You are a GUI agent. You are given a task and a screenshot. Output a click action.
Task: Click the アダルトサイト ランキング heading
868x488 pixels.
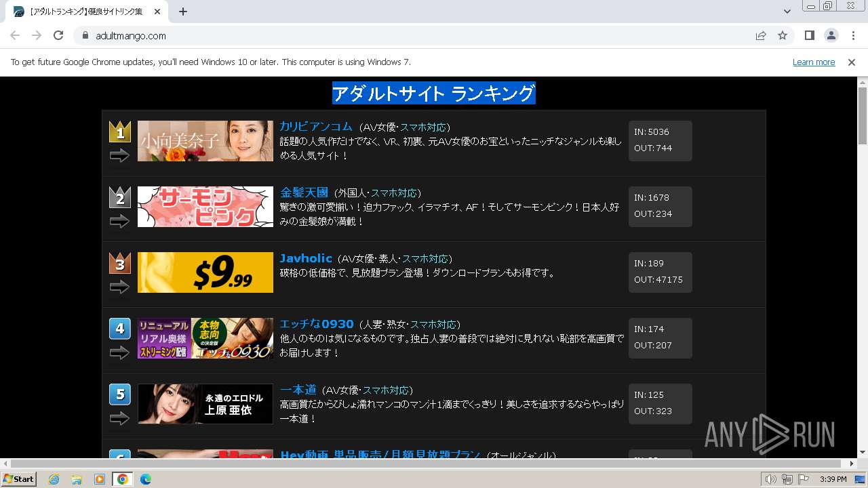point(434,94)
